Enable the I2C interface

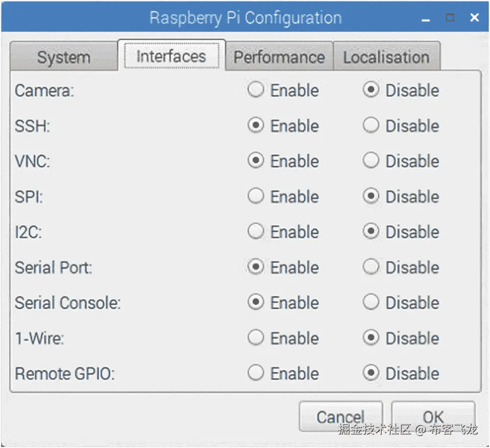[x=255, y=232]
